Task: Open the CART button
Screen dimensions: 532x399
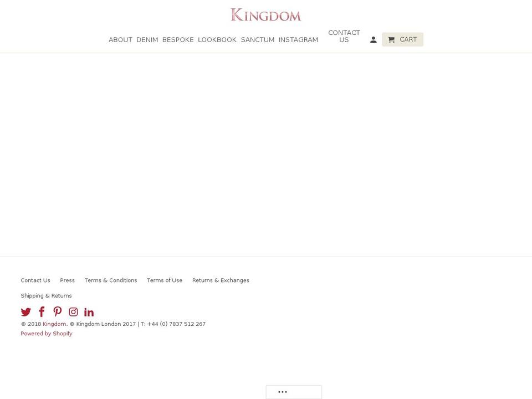Action: pyautogui.click(x=402, y=39)
